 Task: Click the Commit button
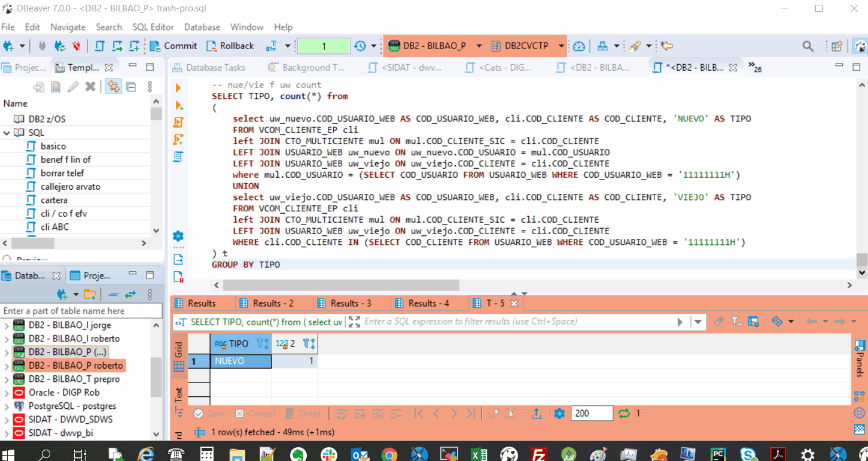tap(173, 46)
